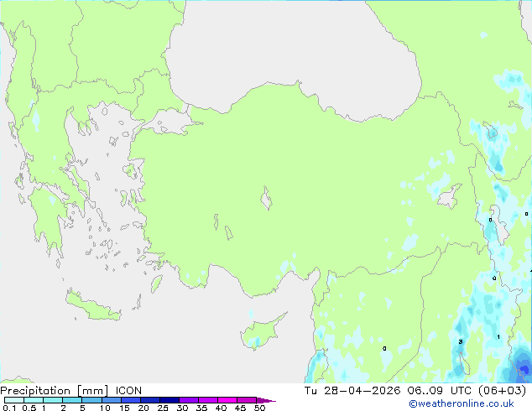This screenshot has width=532, height=411.
Task: Click the '45' legend value
Action: 240,408
